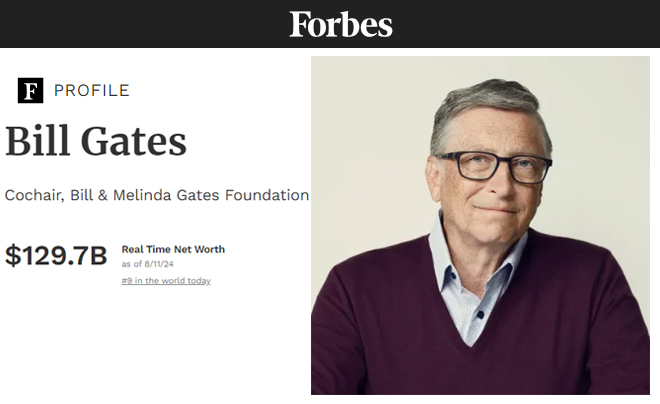This screenshot has height=404, width=660.
Task: Select the "Real Time Net Worth" label
Action: pyautogui.click(x=173, y=249)
